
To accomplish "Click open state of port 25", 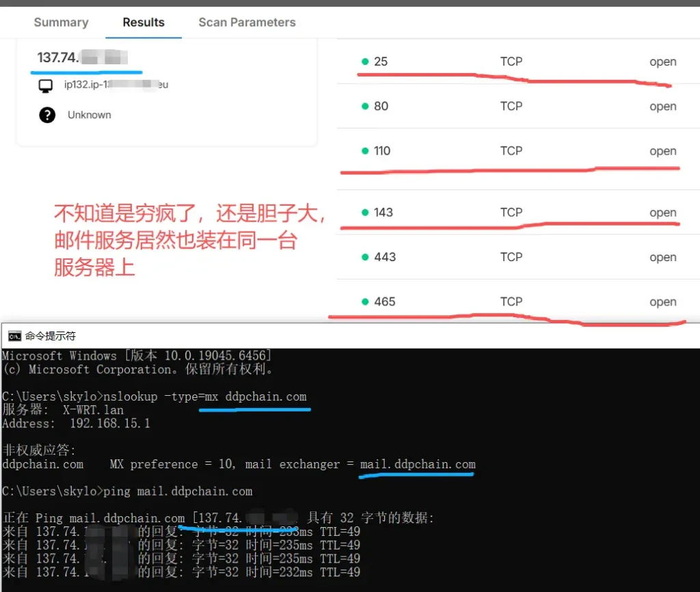I will click(663, 62).
